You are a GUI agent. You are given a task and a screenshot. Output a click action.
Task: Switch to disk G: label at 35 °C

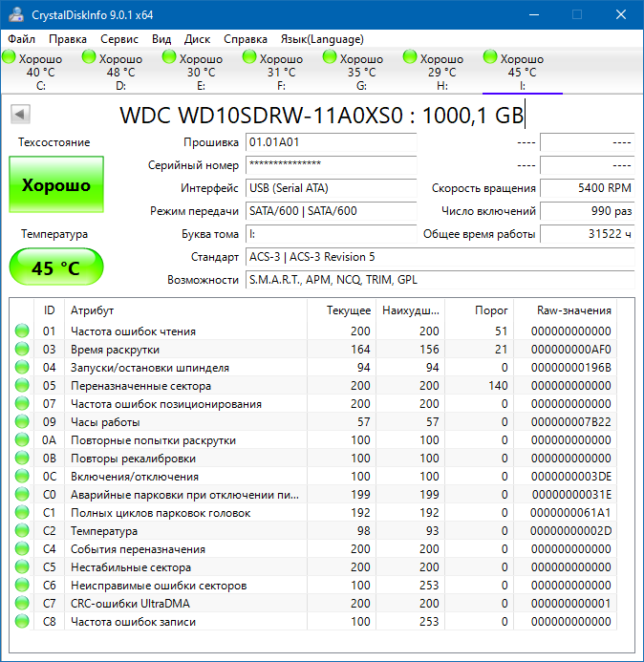361,73
